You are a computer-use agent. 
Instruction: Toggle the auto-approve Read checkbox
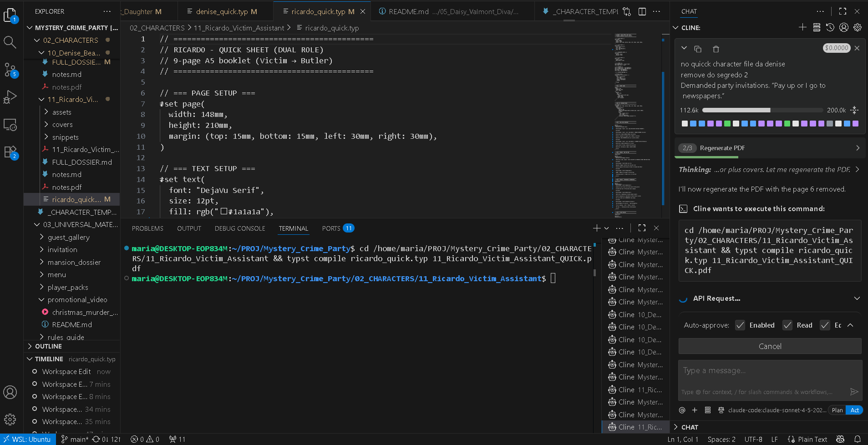point(787,325)
